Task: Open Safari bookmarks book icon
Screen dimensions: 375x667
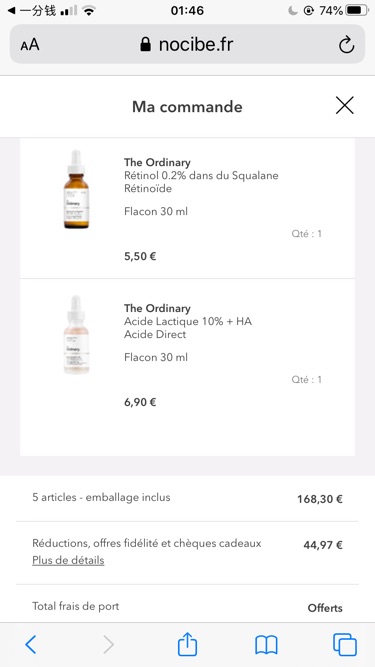Action: (x=266, y=645)
